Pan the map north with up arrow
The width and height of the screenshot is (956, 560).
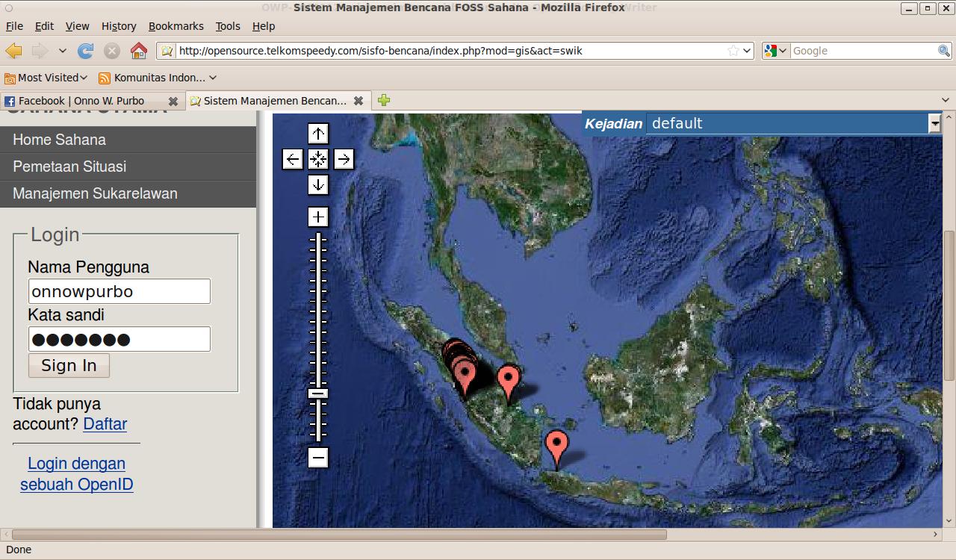click(x=318, y=134)
